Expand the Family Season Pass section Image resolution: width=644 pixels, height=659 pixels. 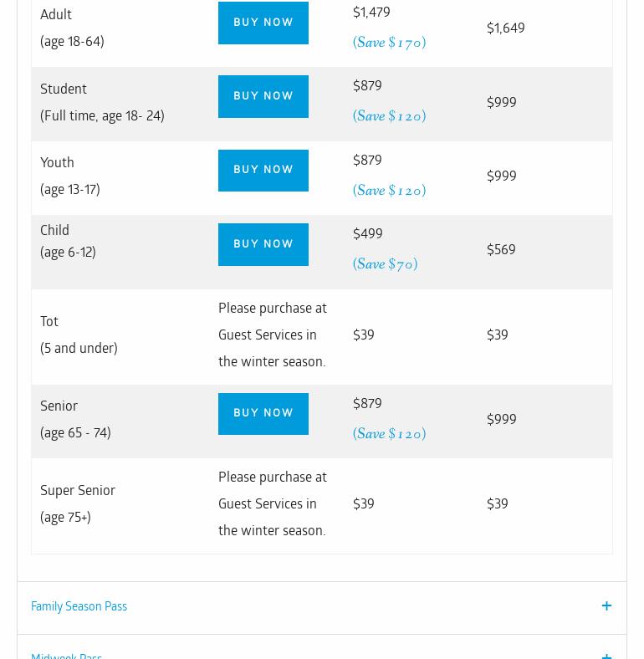point(79,606)
